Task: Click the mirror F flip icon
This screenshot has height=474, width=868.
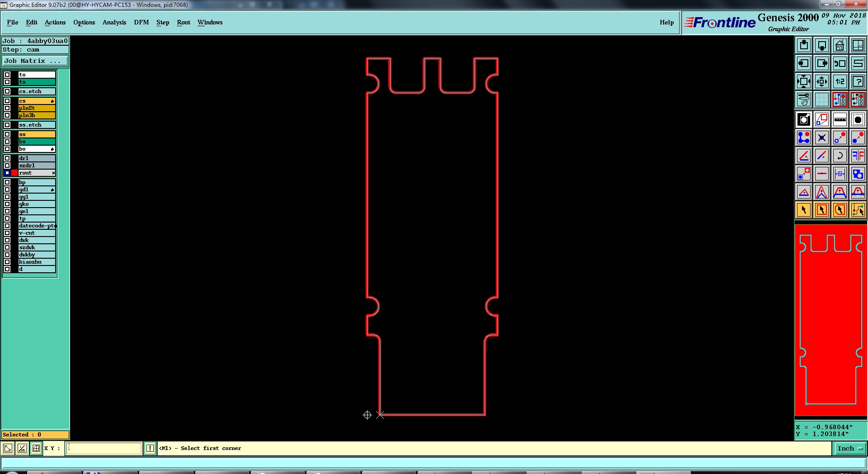Action: pos(858,156)
